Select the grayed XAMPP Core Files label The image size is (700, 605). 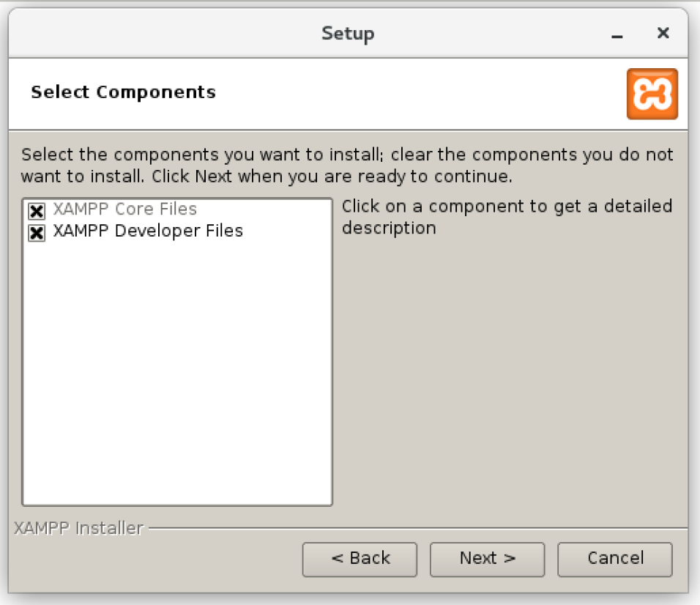point(125,209)
